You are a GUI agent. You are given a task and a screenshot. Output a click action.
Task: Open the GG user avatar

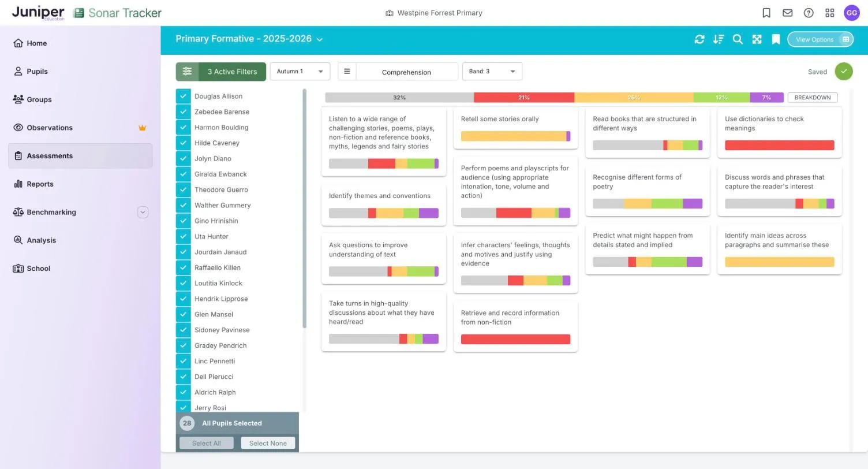(x=852, y=13)
